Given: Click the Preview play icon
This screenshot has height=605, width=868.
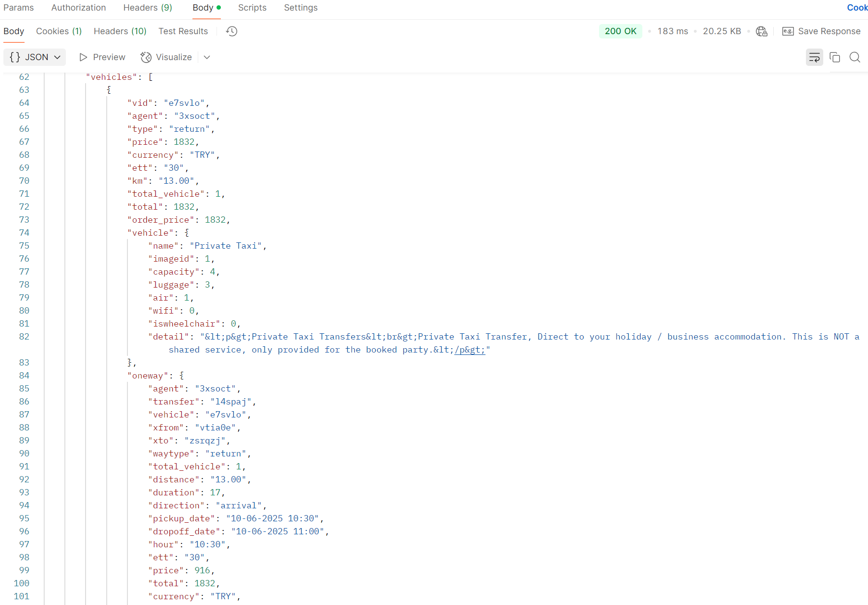Looking at the screenshot, I should tap(83, 57).
